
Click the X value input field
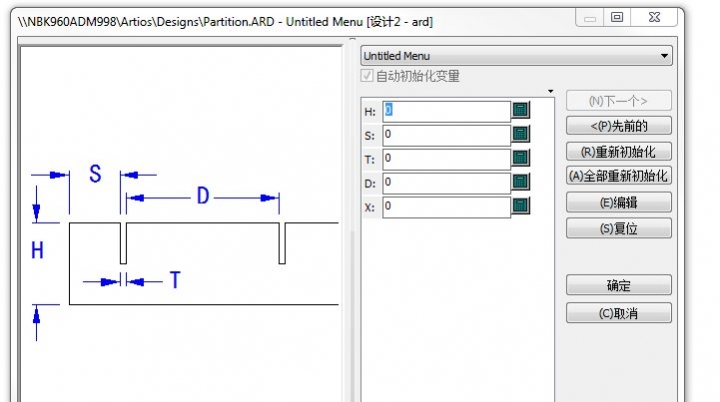coord(446,206)
